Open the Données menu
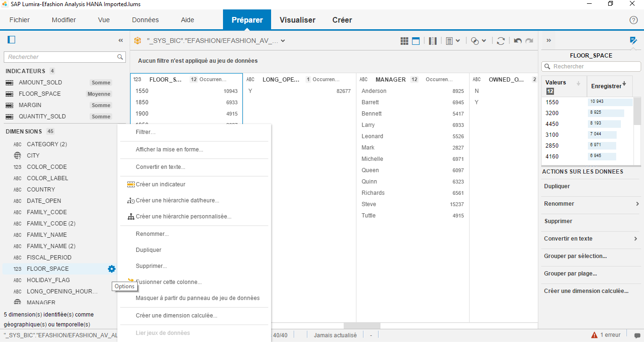644x342 pixels. (145, 20)
